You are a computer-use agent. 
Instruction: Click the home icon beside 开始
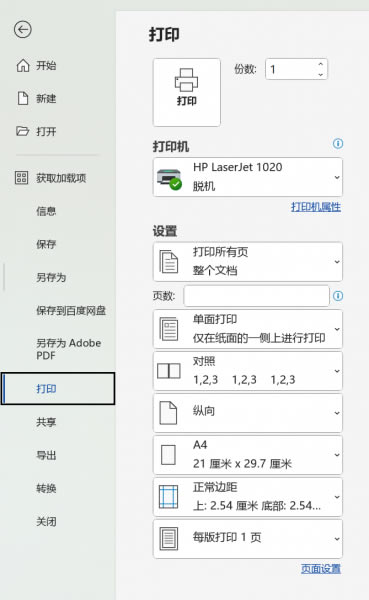point(23,65)
